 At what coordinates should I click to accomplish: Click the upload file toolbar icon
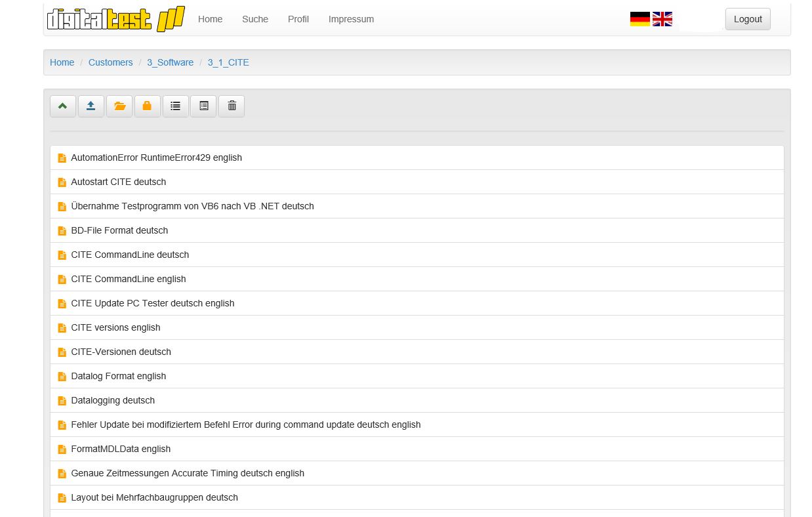tap(91, 106)
